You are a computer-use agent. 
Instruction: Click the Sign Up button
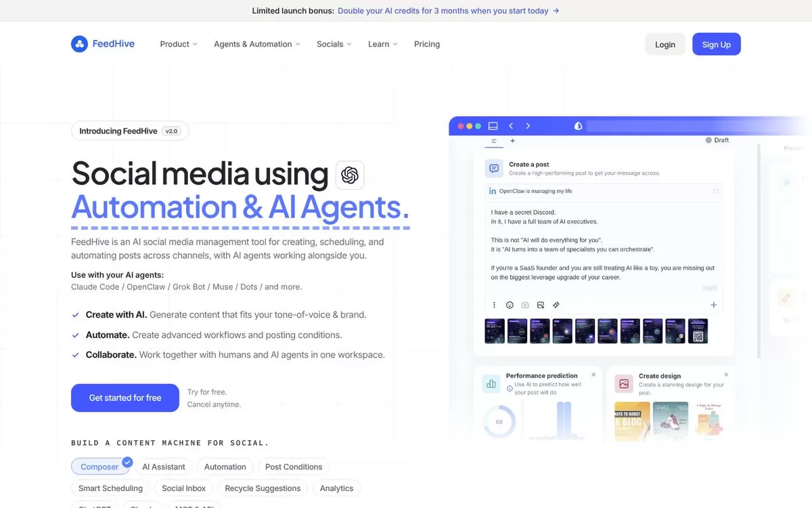pyautogui.click(x=717, y=44)
